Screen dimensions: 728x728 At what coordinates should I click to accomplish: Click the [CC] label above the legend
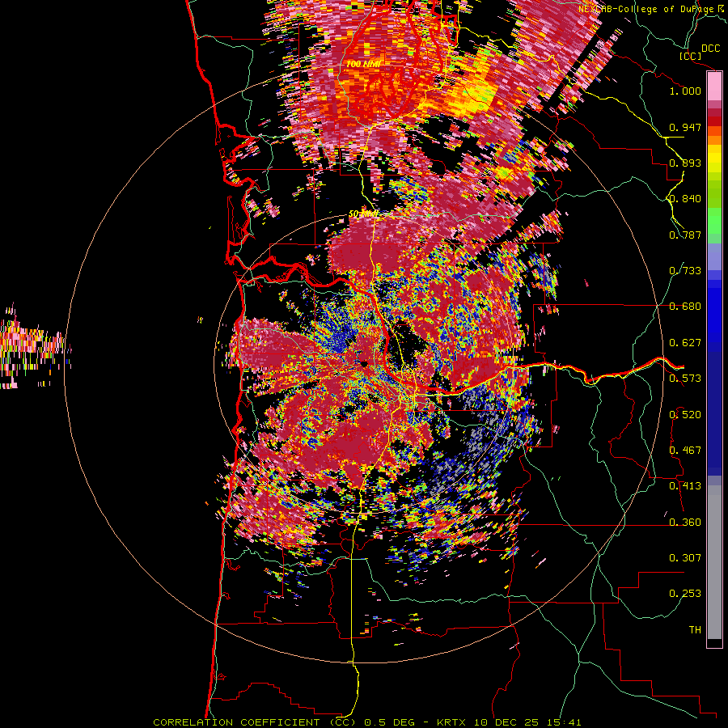point(690,56)
